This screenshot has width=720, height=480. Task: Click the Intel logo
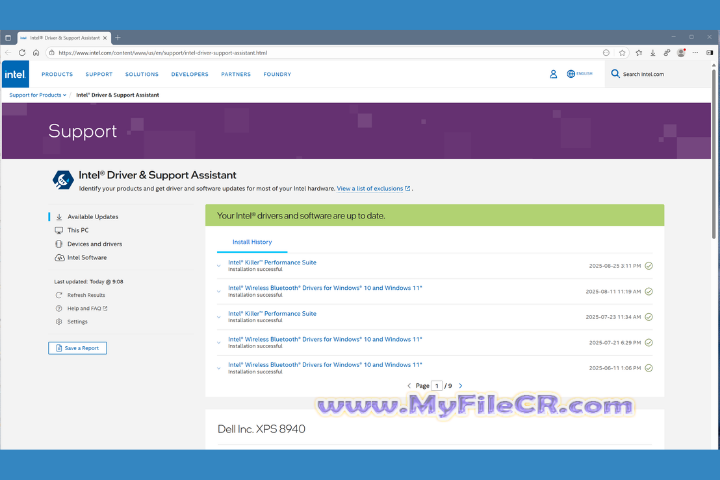point(15,74)
